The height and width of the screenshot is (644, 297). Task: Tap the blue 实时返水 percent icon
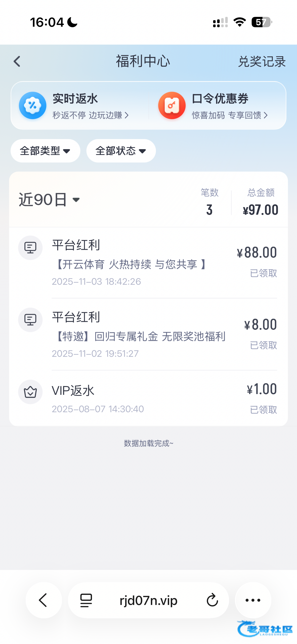pos(33,106)
